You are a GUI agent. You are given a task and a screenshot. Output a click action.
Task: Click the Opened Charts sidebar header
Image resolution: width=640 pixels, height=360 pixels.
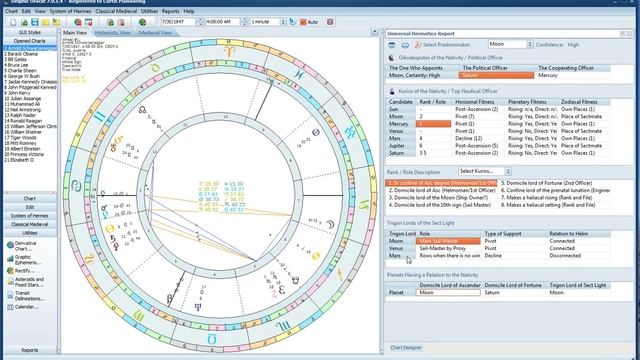point(30,41)
